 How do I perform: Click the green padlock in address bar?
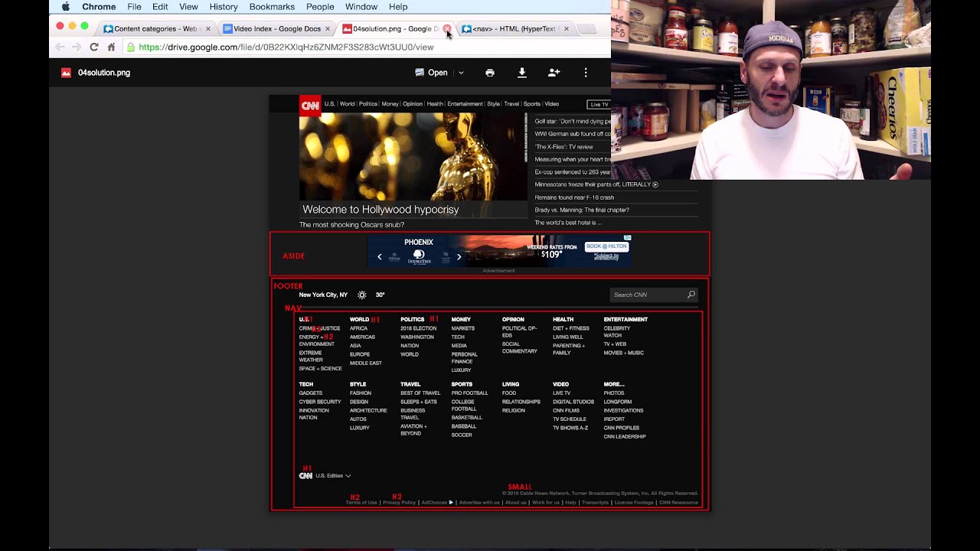click(131, 47)
